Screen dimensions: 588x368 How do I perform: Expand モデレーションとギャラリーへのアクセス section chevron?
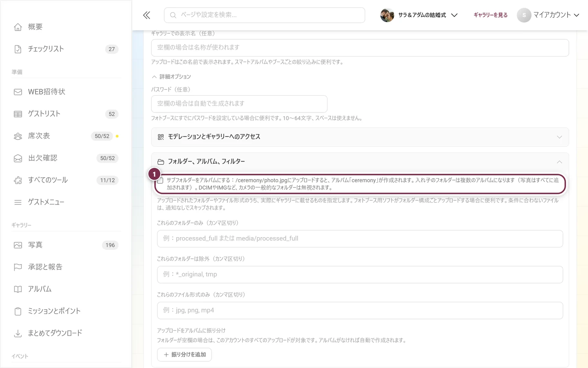[x=559, y=137]
